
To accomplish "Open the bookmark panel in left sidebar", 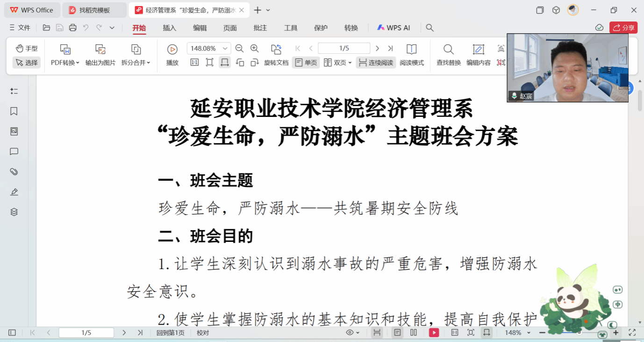I will pos(14,111).
